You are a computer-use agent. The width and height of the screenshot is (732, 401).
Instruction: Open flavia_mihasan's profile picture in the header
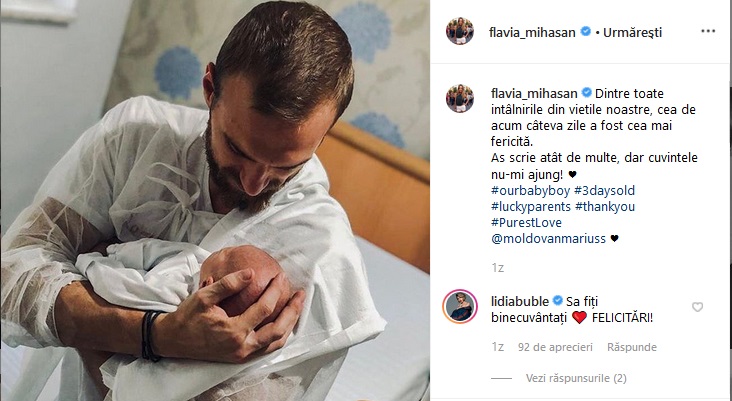point(460,31)
